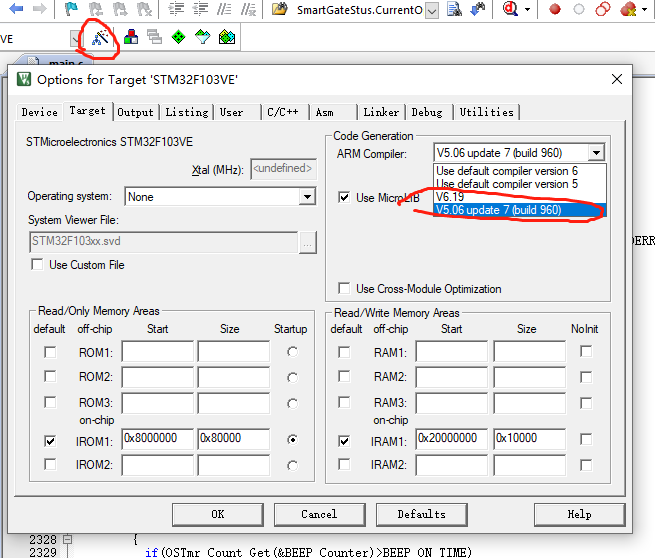Edit the IRAM1 Size field

click(x=529, y=439)
